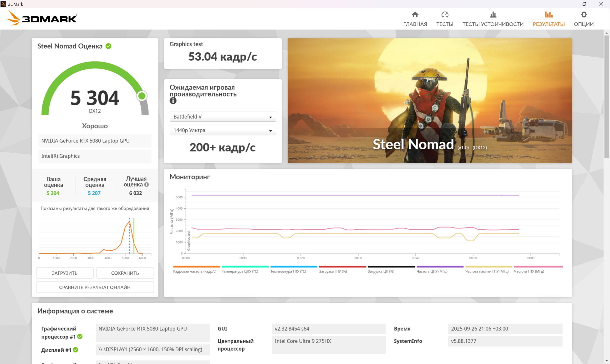Click the Мониторинг panel heading
Viewport: 610px width, 364px height.
pos(190,177)
